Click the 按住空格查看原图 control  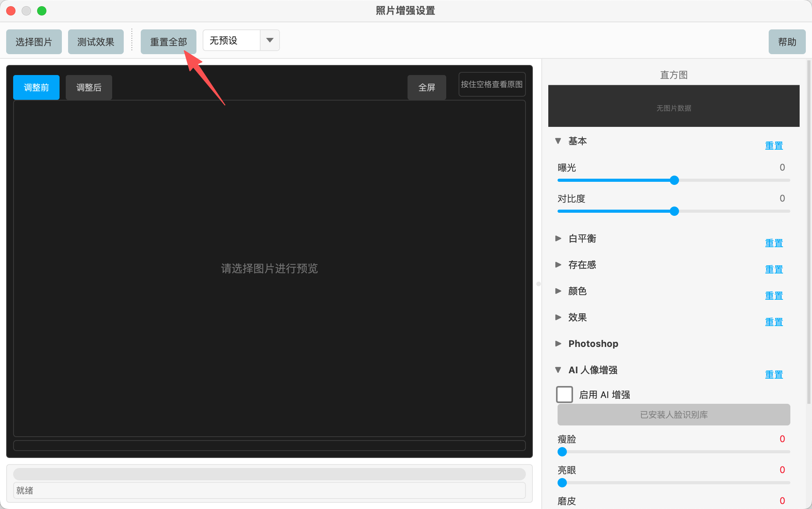[x=492, y=84]
